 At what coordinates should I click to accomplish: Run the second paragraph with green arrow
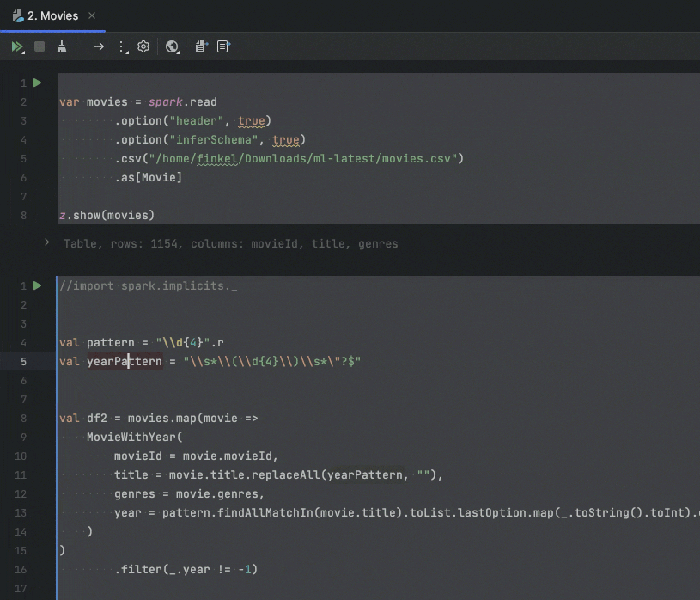click(38, 285)
